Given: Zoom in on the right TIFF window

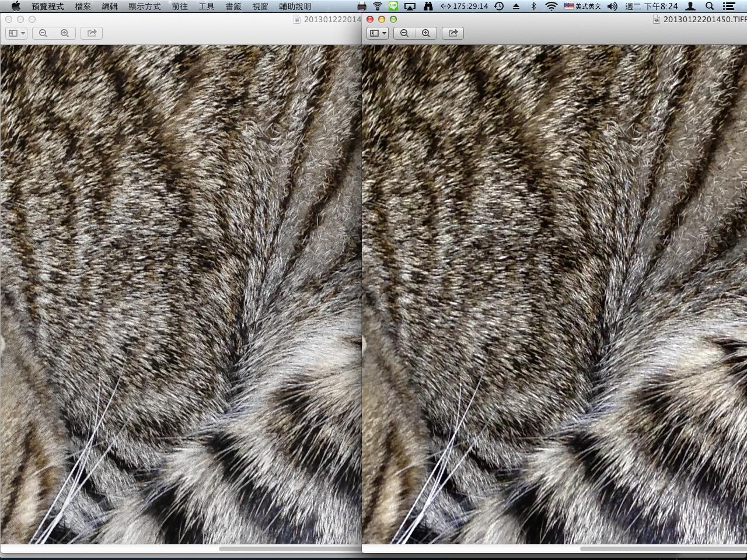Looking at the screenshot, I should (426, 33).
